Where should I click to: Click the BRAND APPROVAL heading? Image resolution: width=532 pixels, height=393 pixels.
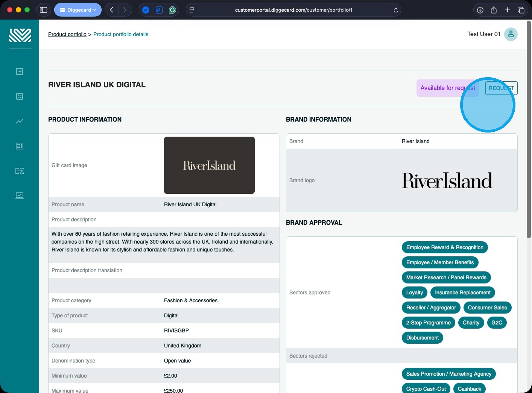click(x=314, y=222)
